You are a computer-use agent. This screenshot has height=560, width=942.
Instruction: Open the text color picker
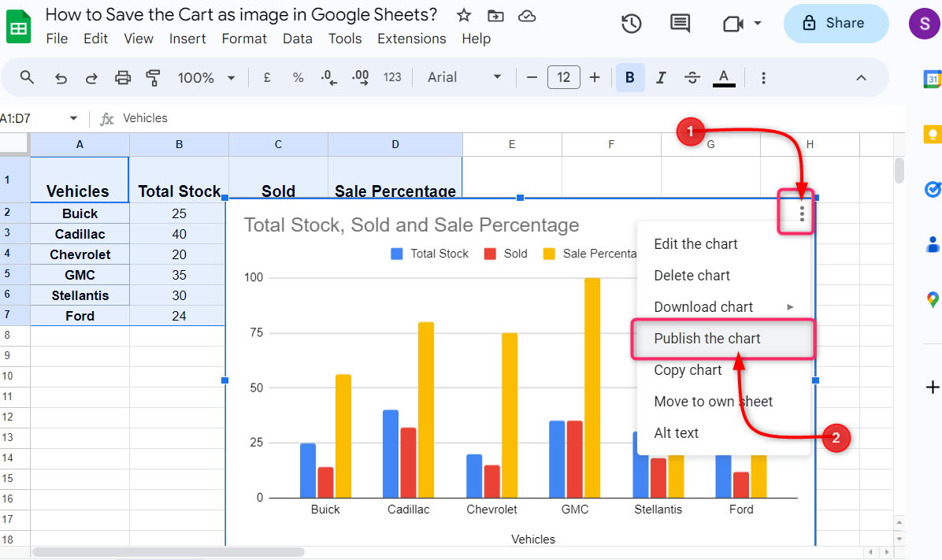coord(724,77)
